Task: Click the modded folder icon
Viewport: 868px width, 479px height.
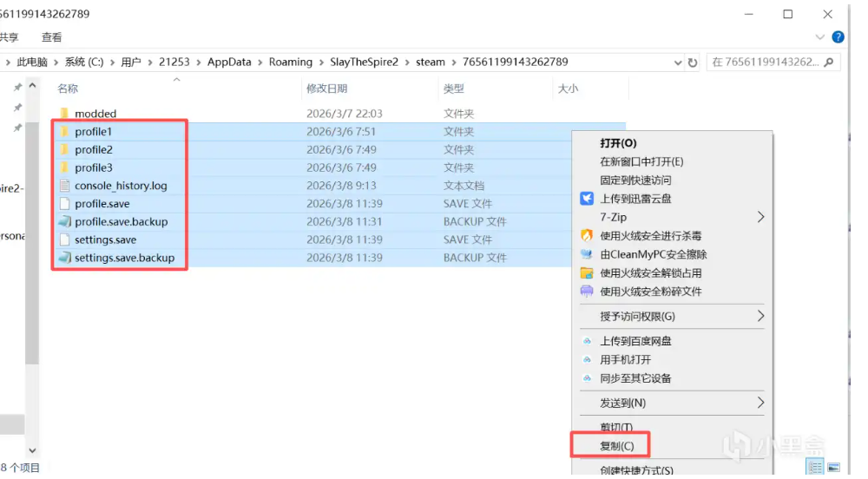Action: [x=64, y=114]
